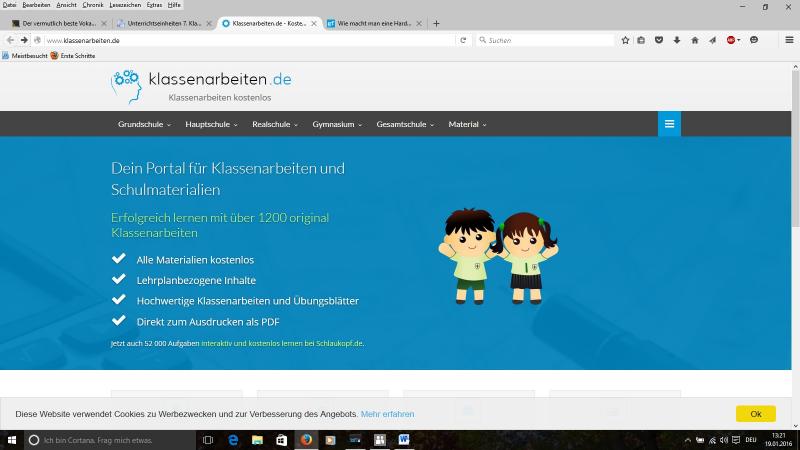Click the klassenarbeiten.de site title
The image size is (800, 450).
click(x=220, y=79)
